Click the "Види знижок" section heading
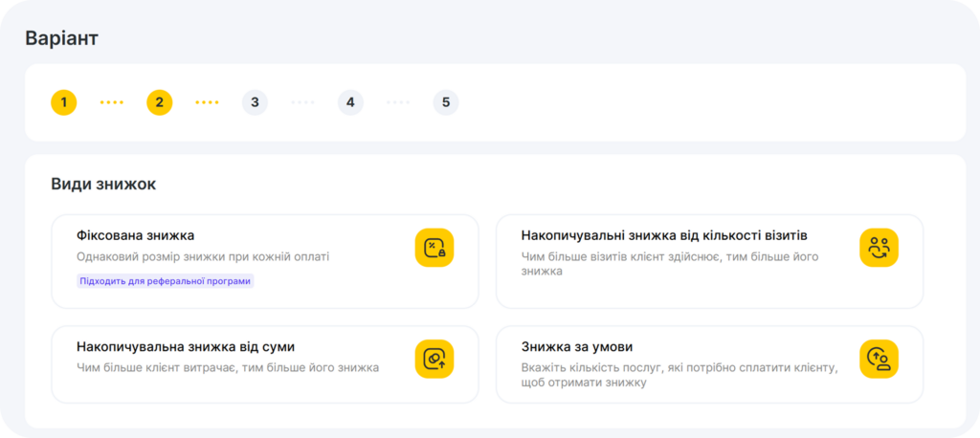980x438 pixels. point(103,185)
